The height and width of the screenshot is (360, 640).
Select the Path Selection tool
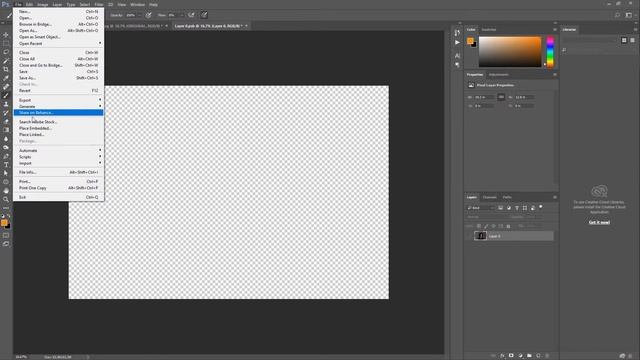pyautogui.click(x=6, y=173)
